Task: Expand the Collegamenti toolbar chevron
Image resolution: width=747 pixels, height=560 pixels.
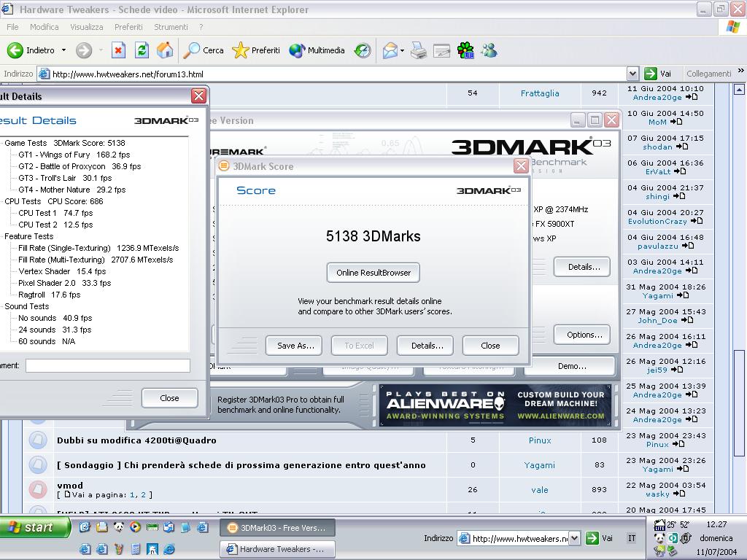Action: (x=741, y=71)
